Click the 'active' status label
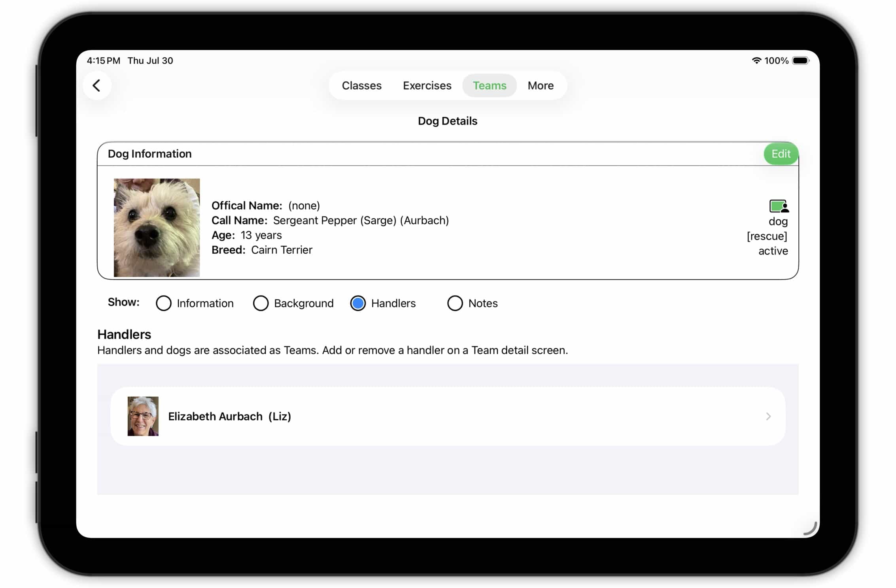This screenshot has height=588, width=896. click(773, 251)
